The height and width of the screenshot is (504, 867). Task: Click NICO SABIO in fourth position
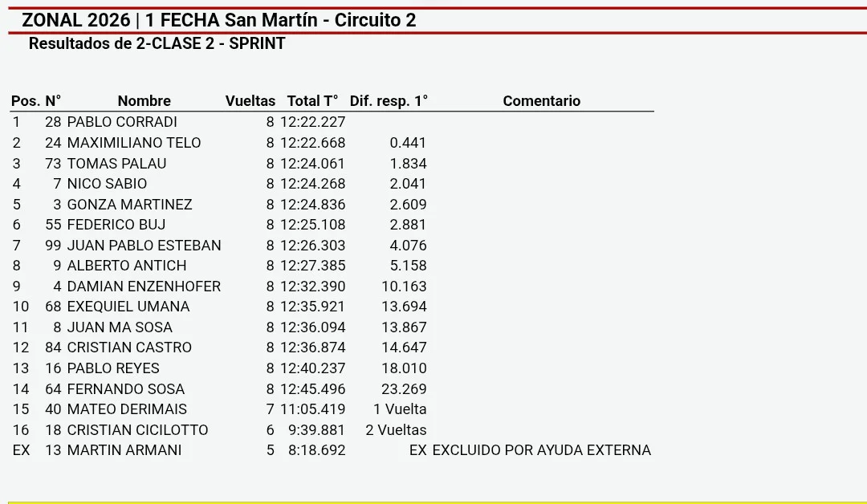point(107,184)
